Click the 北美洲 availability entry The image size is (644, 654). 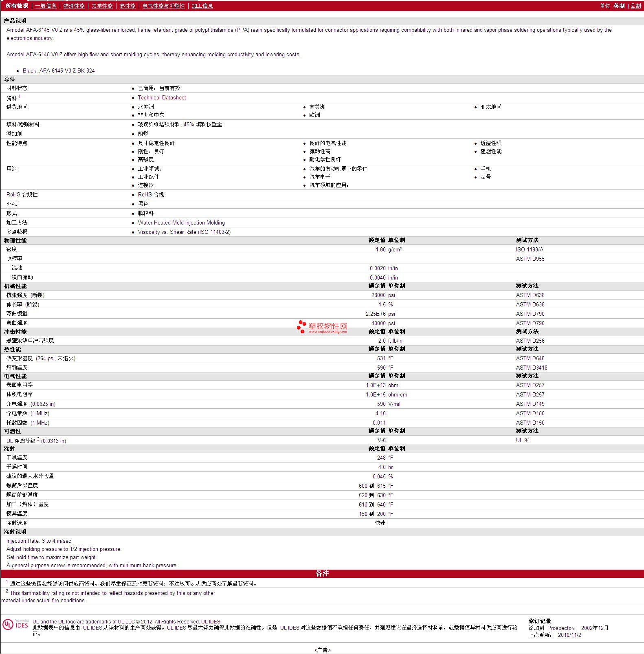click(x=146, y=107)
